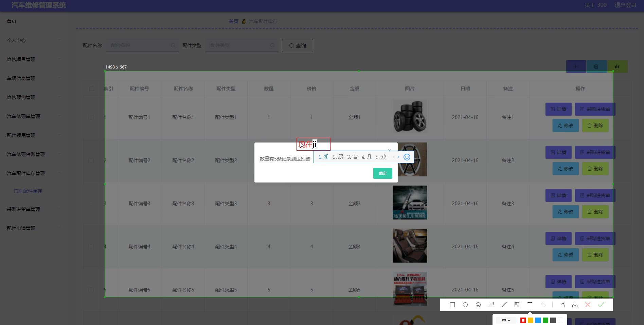Expand the 维修项目管理 sidebar menu
644x325 pixels.
[x=21, y=59]
